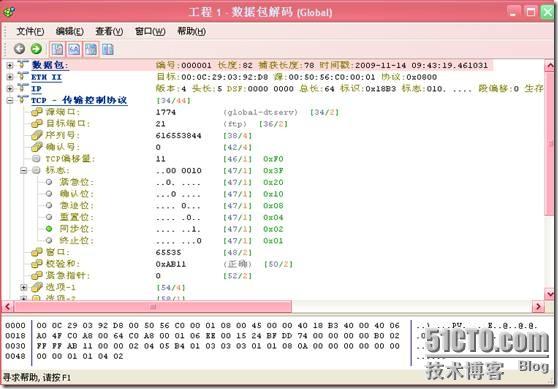The image size is (558, 389).
Task: Open the 编辑(E) menu
Action: click(x=70, y=31)
